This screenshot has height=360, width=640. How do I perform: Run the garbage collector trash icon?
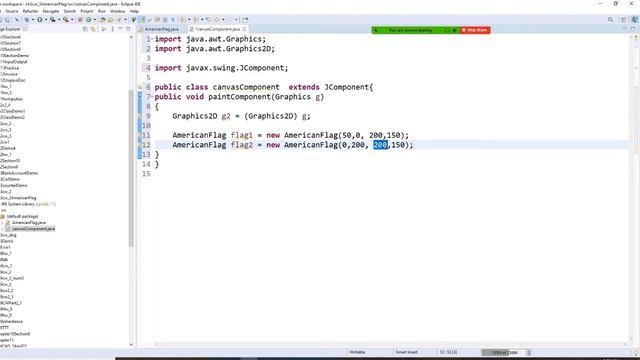click(529, 352)
